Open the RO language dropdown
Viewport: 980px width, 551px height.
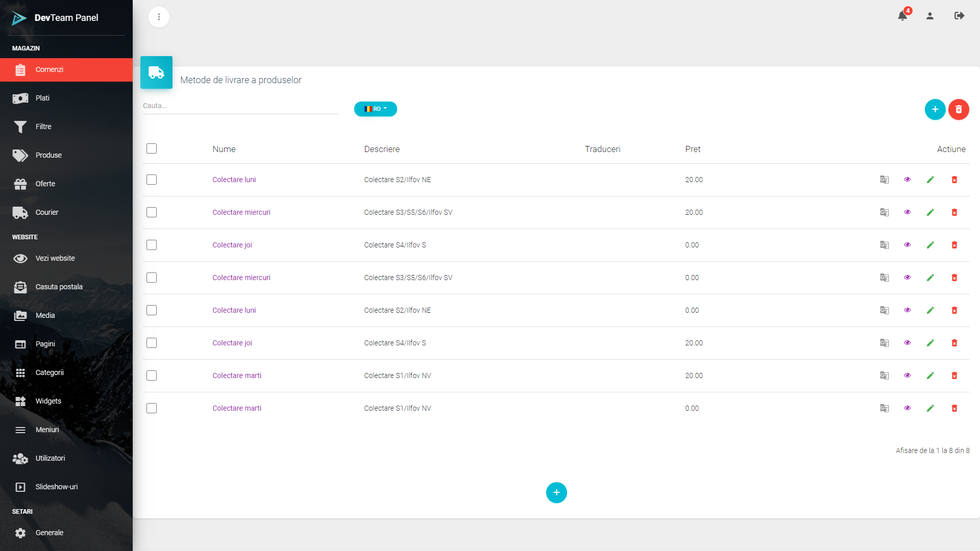[x=376, y=109]
